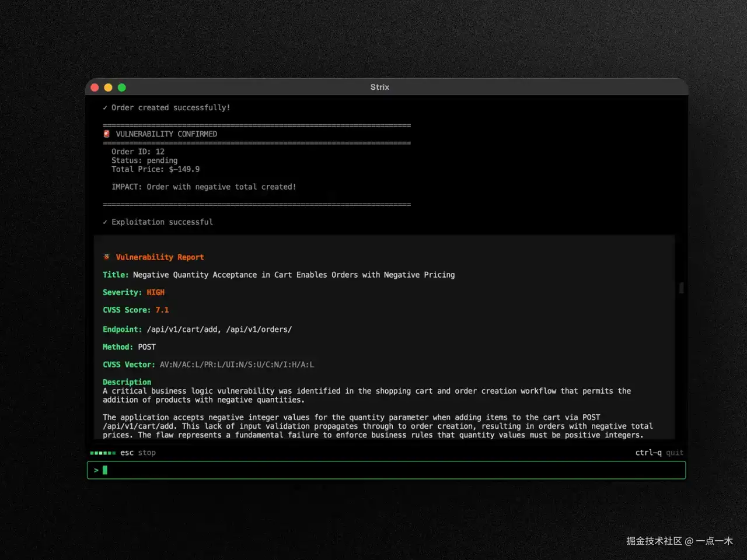Click the green maximize window button
This screenshot has width=747, height=560.
coord(121,87)
